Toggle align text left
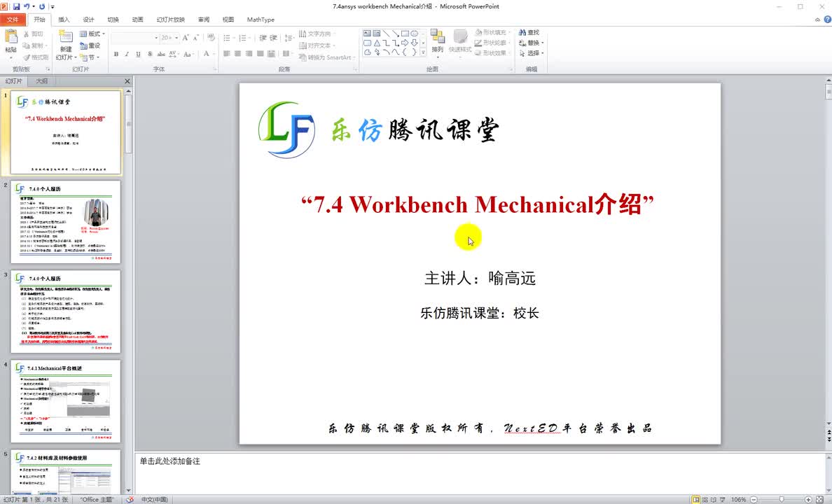The image size is (832, 504). (x=227, y=54)
